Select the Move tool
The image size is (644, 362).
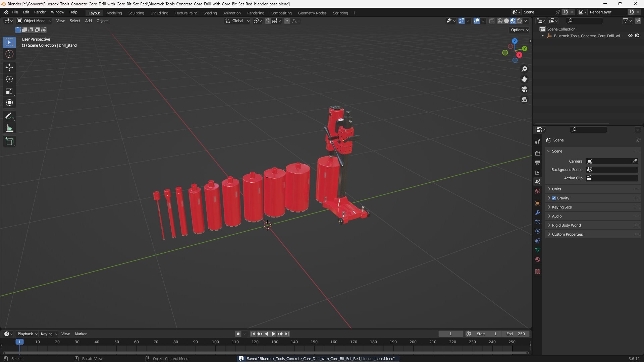pos(9,67)
